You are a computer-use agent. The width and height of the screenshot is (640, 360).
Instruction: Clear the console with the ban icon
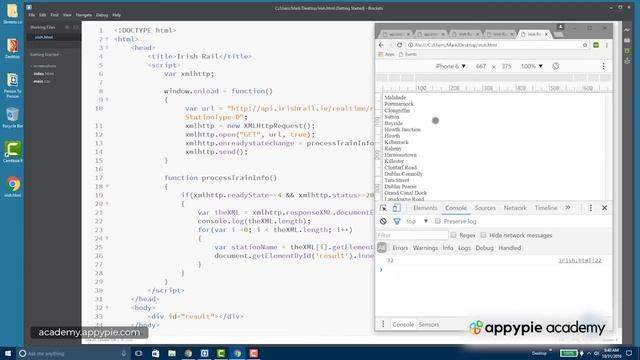[383, 221]
